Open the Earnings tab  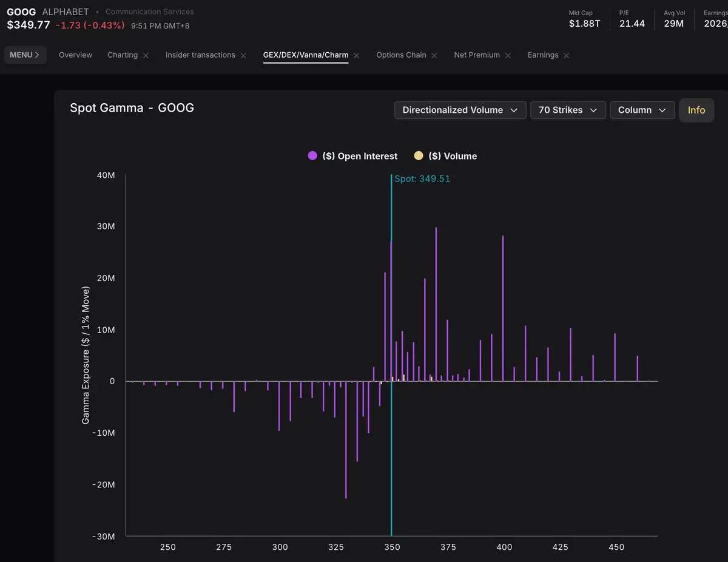[x=543, y=55]
